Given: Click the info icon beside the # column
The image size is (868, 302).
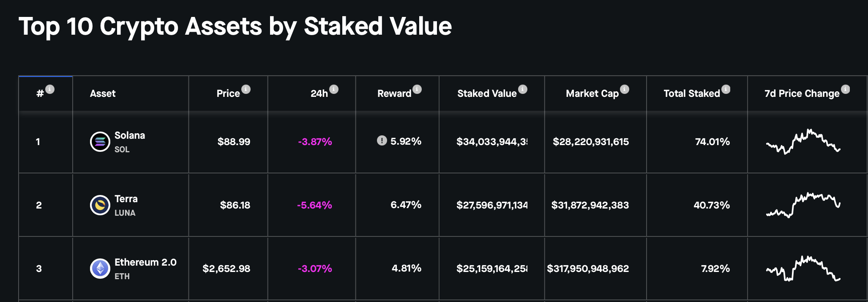Looking at the screenshot, I should pyautogui.click(x=50, y=89).
